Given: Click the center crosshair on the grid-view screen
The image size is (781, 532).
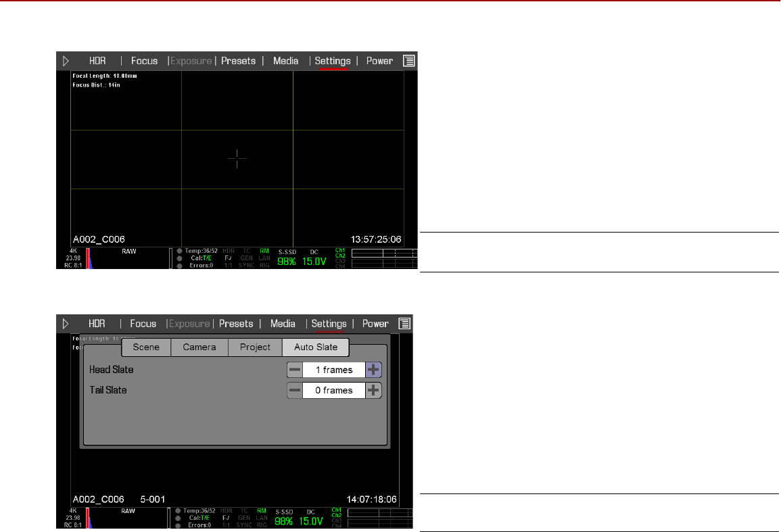Looking at the screenshot, I should click(x=237, y=158).
